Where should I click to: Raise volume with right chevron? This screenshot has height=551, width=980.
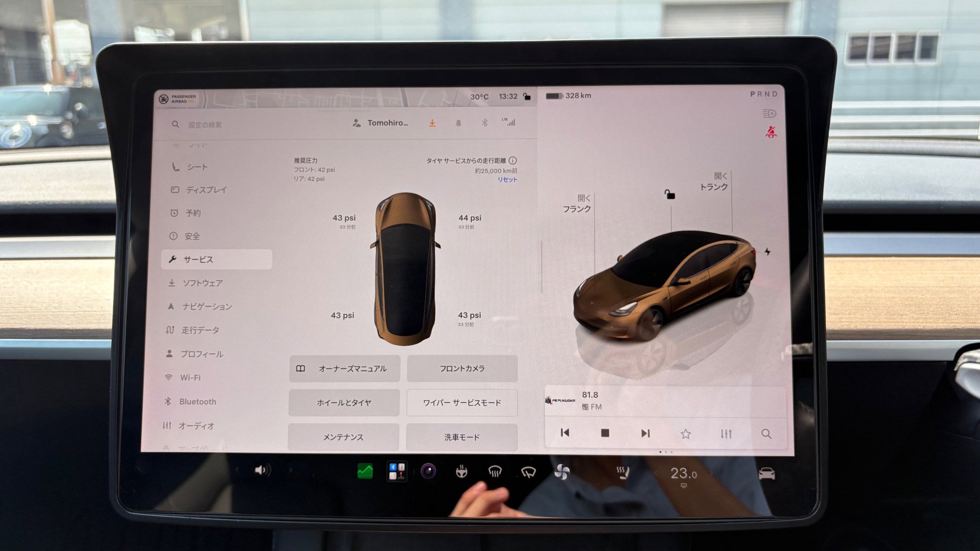tap(291, 470)
